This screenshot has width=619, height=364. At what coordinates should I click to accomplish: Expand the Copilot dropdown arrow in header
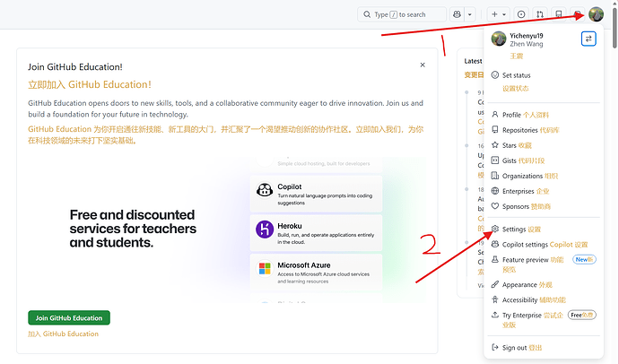470,14
